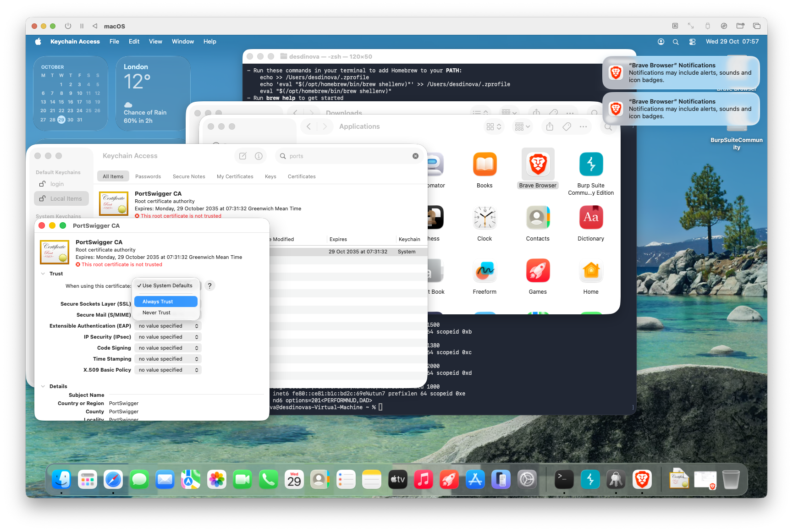The height and width of the screenshot is (532, 793).
Task: Click the new keychain item compose icon
Action: click(x=243, y=156)
